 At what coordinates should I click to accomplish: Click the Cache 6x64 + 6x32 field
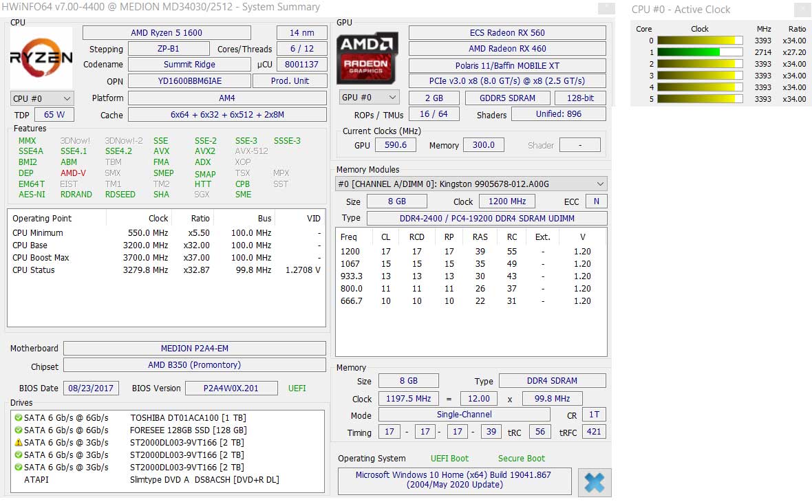point(227,114)
